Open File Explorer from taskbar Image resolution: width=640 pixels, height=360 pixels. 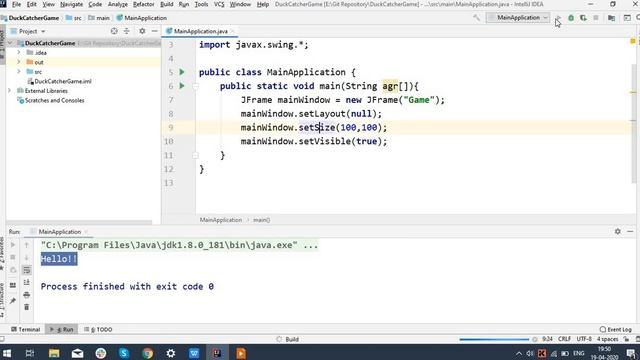tap(54, 353)
